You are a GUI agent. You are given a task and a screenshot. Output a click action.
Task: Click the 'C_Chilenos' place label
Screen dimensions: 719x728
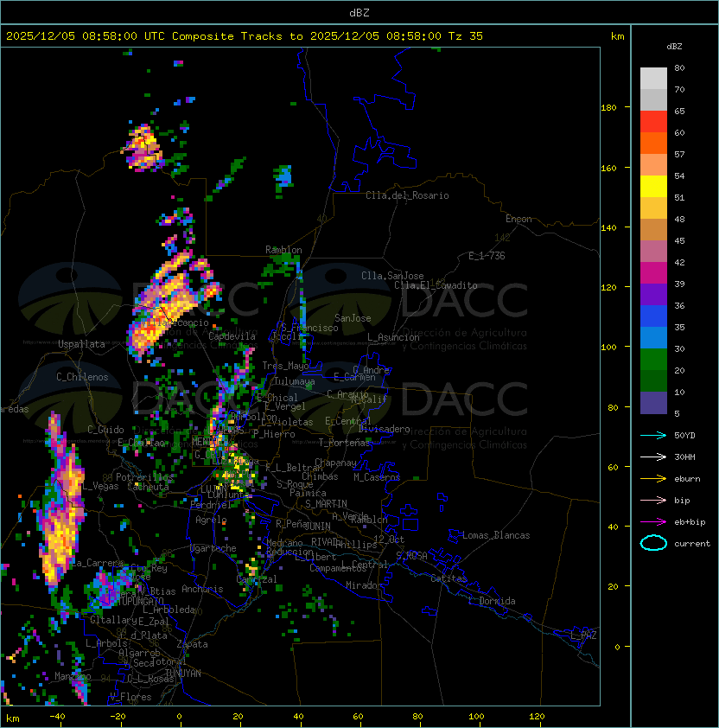(82, 377)
